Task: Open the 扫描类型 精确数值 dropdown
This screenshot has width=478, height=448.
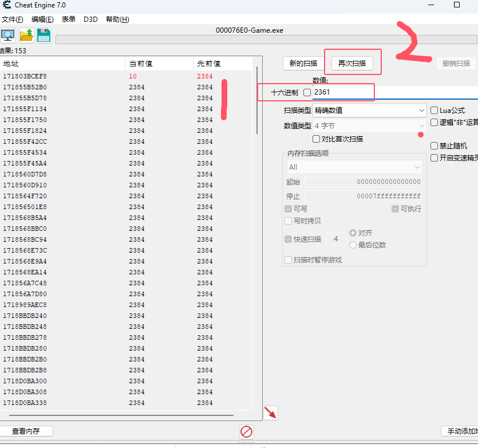Action: point(369,110)
